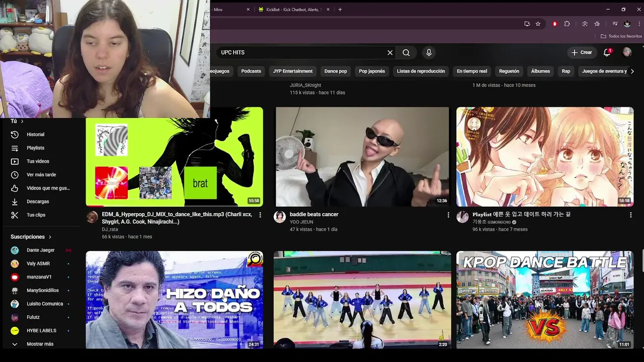This screenshot has width=644, height=362.
Task: Select the Rap filter chip
Action: [566, 71]
